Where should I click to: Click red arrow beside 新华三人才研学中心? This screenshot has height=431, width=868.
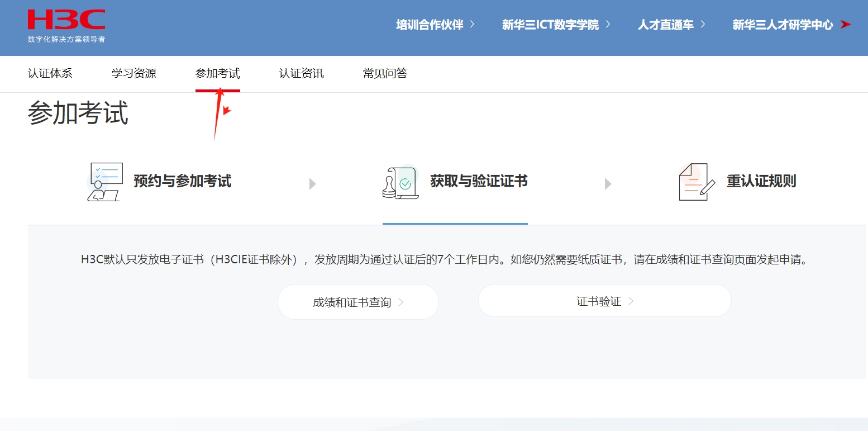(846, 25)
